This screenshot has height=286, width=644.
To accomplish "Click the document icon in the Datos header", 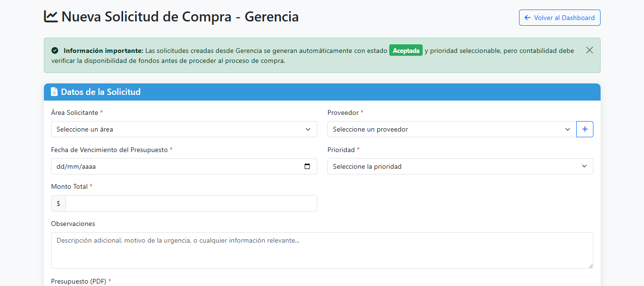I will pyautogui.click(x=54, y=92).
